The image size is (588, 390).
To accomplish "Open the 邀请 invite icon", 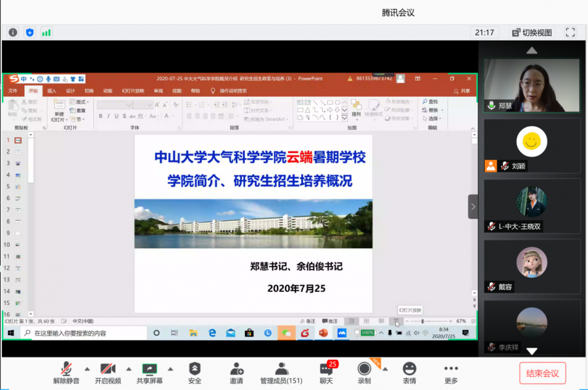I will [237, 373].
